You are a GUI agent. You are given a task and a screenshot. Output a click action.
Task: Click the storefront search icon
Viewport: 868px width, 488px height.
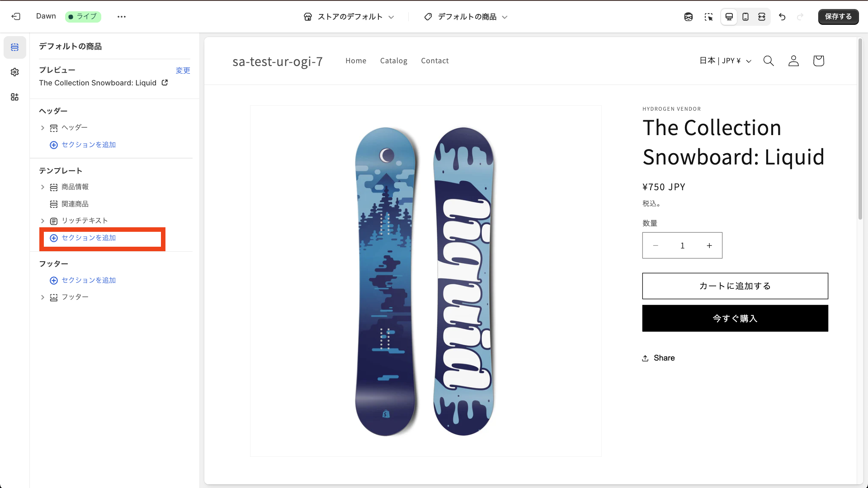click(x=769, y=61)
